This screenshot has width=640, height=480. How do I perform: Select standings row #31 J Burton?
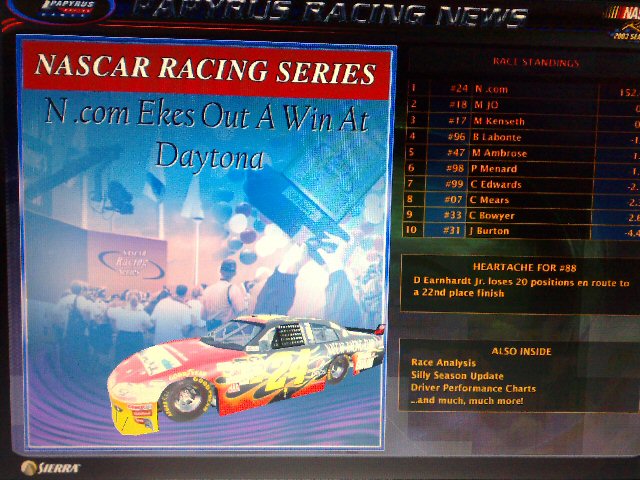pyautogui.click(x=521, y=231)
